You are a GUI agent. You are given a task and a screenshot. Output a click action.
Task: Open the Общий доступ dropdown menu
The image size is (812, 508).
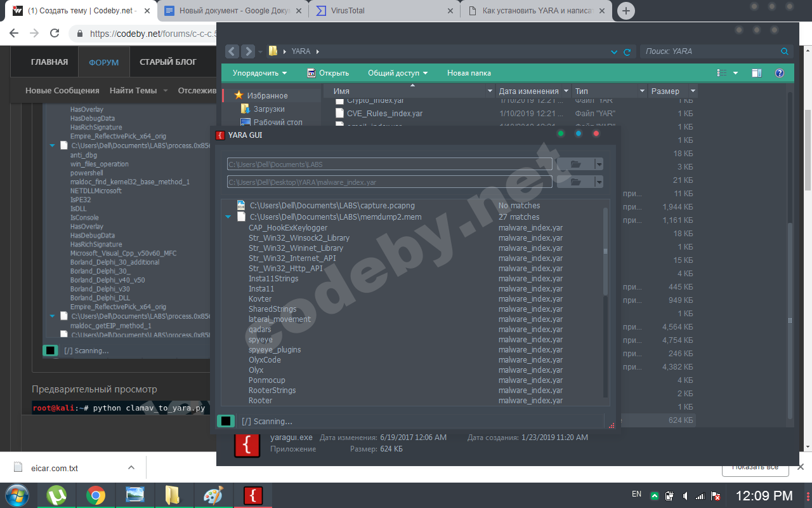point(398,73)
